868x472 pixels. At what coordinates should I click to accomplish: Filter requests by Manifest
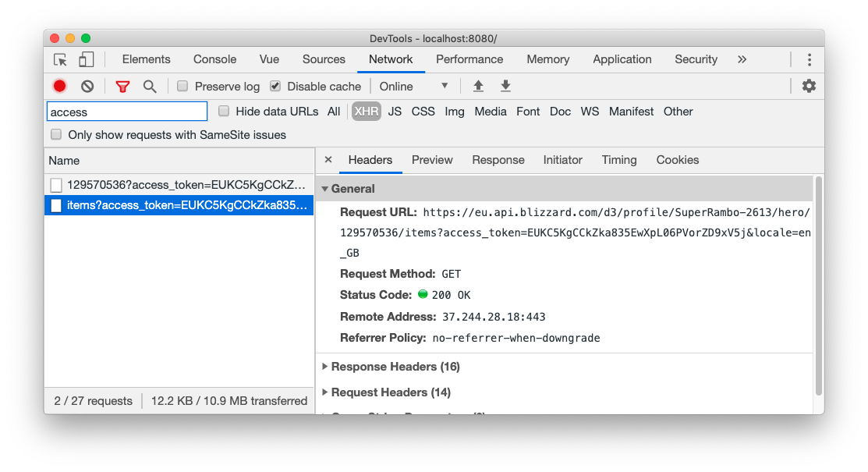pos(631,112)
